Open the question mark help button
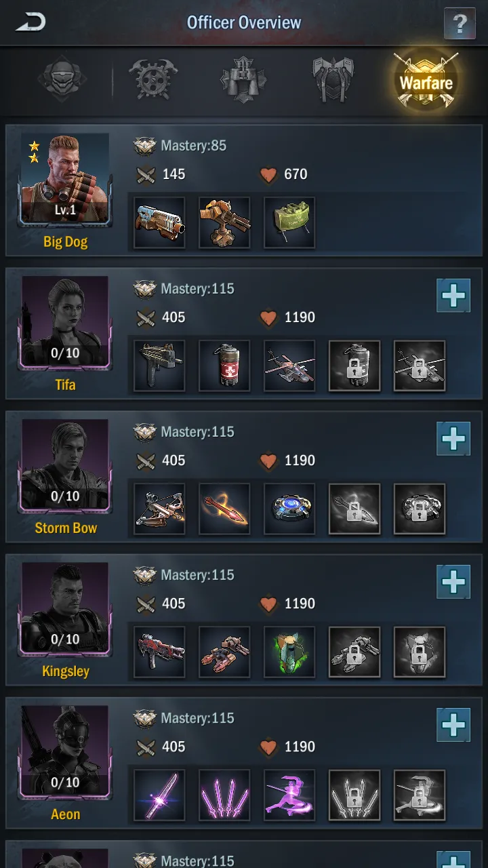Image resolution: width=488 pixels, height=868 pixels. click(460, 24)
